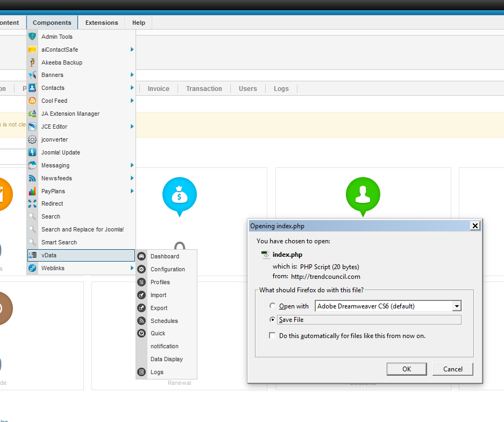The image size is (504, 422).
Task: Click the green user dashboard icon
Action: [x=363, y=196]
